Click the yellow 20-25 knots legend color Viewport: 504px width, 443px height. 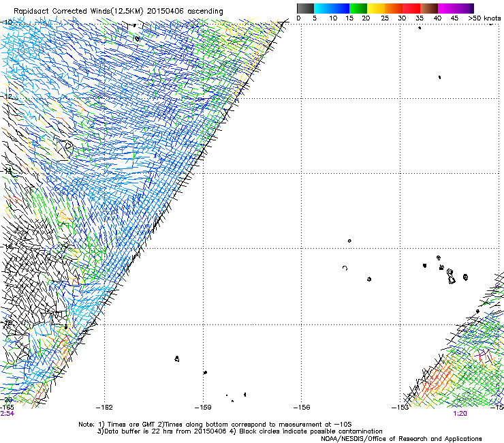tap(376, 8)
